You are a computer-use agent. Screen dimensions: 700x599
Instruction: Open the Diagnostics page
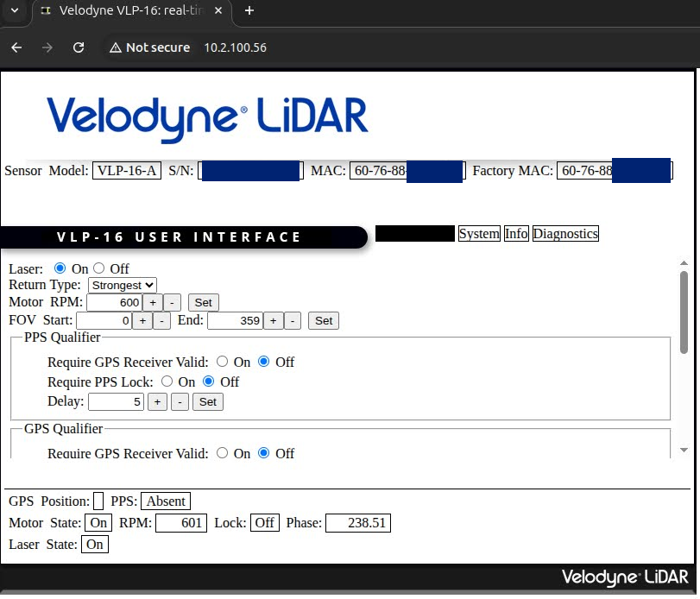[x=565, y=233]
